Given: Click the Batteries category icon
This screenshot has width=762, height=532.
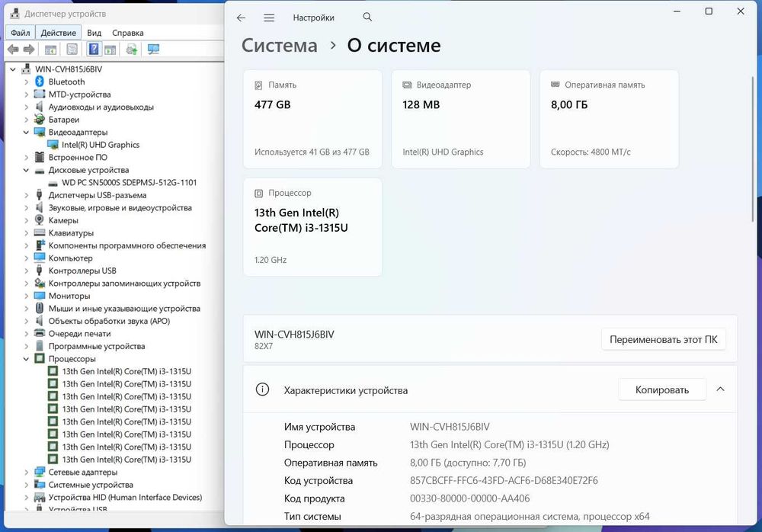Looking at the screenshot, I should tap(40, 120).
